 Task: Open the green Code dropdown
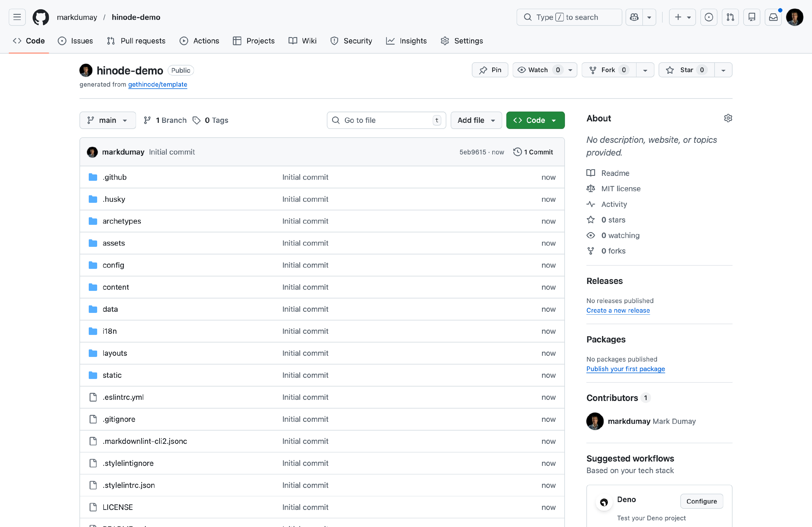point(535,120)
